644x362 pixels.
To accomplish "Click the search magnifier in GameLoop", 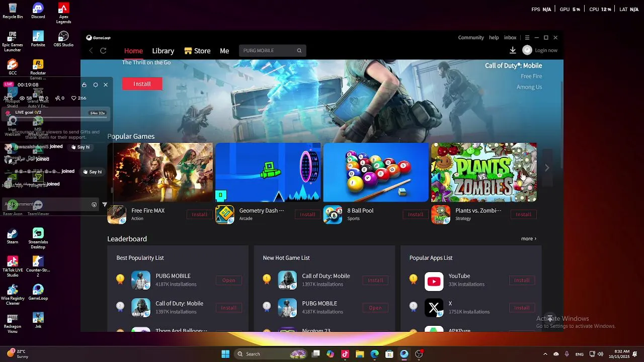I will pyautogui.click(x=299, y=51).
